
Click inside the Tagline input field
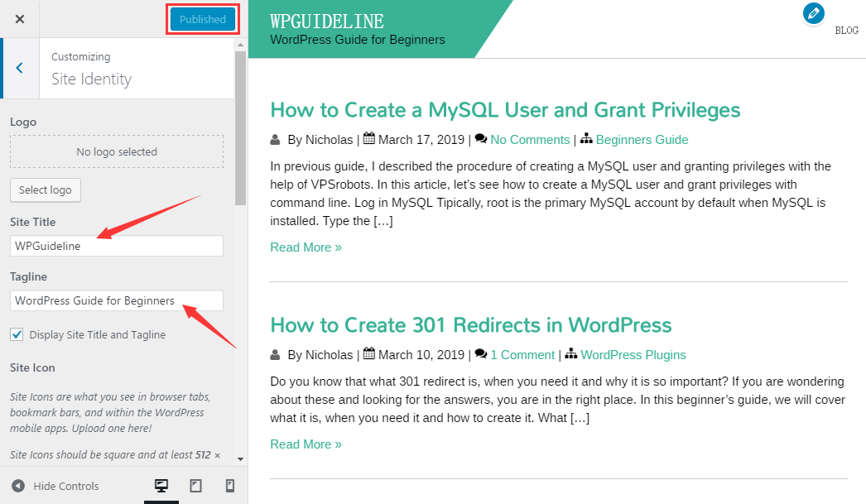tap(116, 300)
